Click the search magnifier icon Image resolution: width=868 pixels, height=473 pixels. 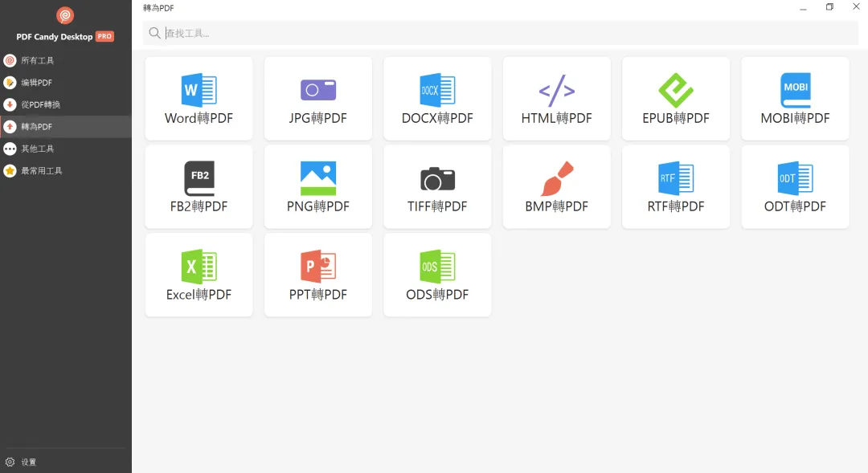154,33
